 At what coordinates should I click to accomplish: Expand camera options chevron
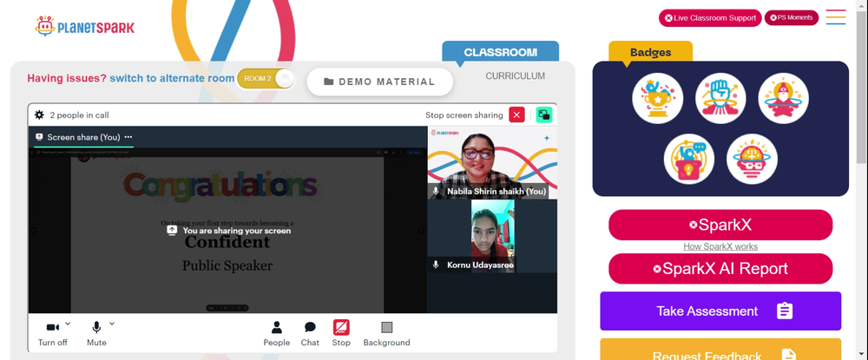tap(68, 324)
